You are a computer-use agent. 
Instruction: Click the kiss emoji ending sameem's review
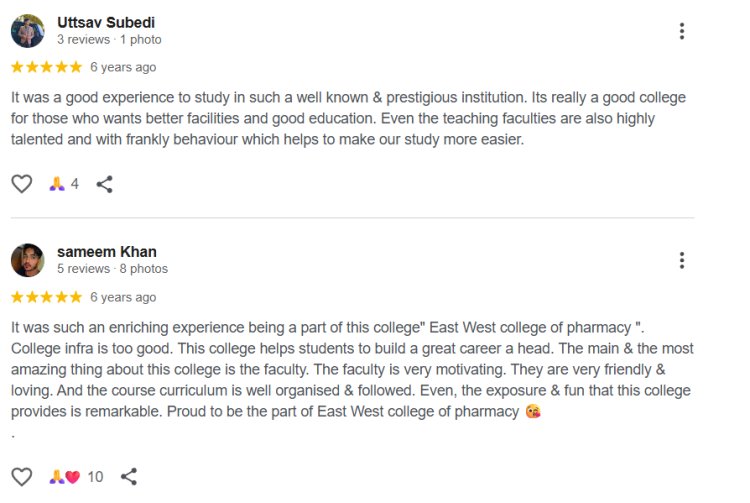[x=533, y=412]
